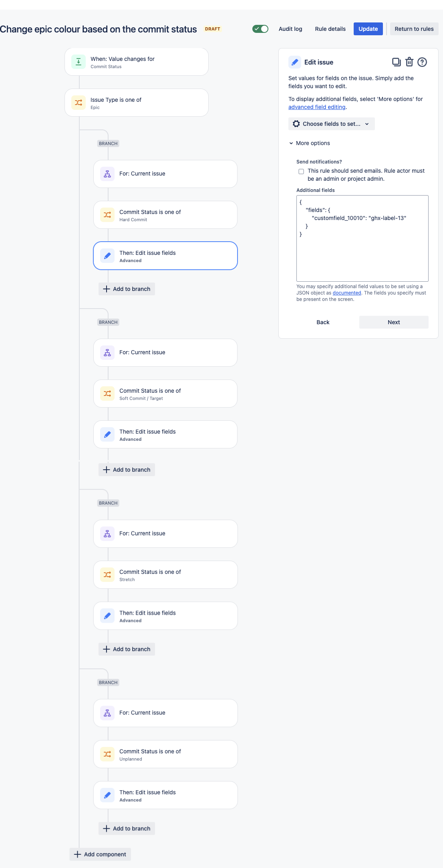Screen dimensions: 443x868
Task: Check 'This rule should send emails'
Action: coord(301,171)
